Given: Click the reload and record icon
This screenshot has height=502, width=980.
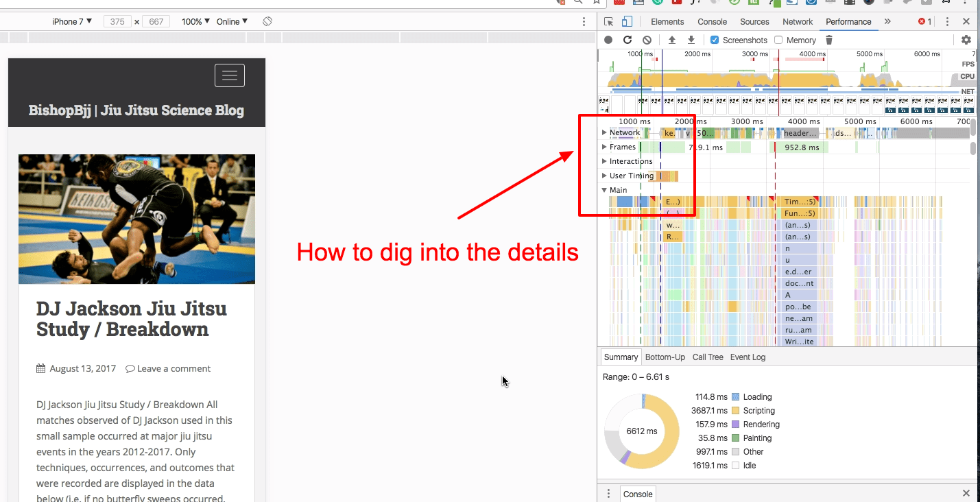Looking at the screenshot, I should (628, 40).
